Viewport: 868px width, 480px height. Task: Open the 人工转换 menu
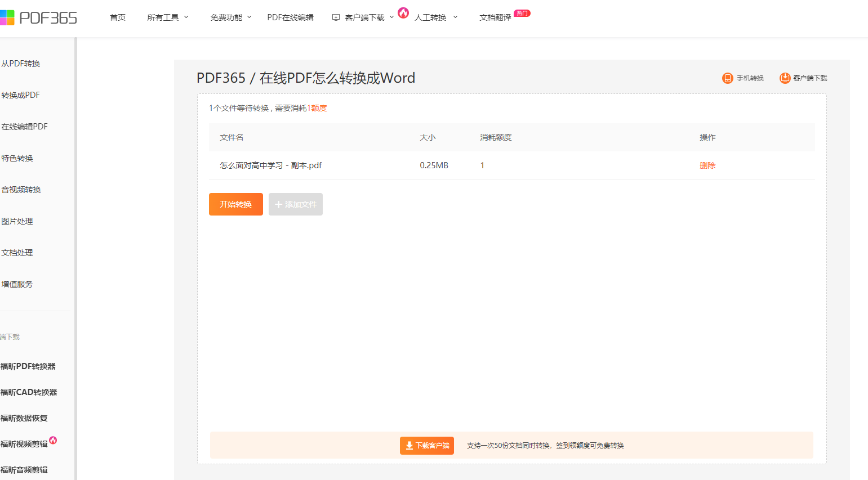(430, 17)
